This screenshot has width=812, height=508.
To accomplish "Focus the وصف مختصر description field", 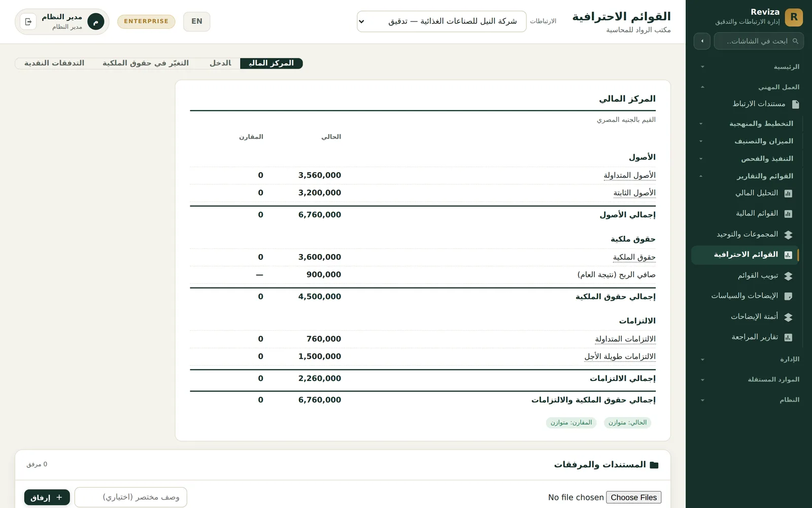I will coord(131,497).
